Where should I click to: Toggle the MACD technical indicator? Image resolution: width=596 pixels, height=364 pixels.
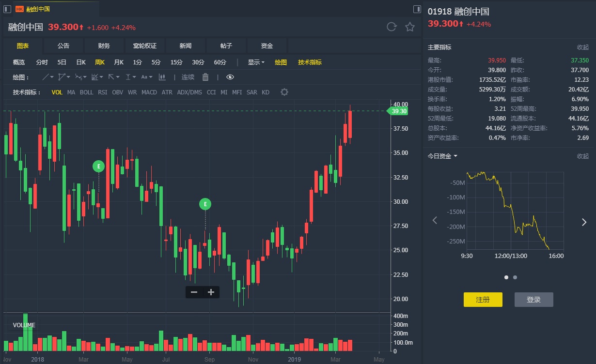149,92
